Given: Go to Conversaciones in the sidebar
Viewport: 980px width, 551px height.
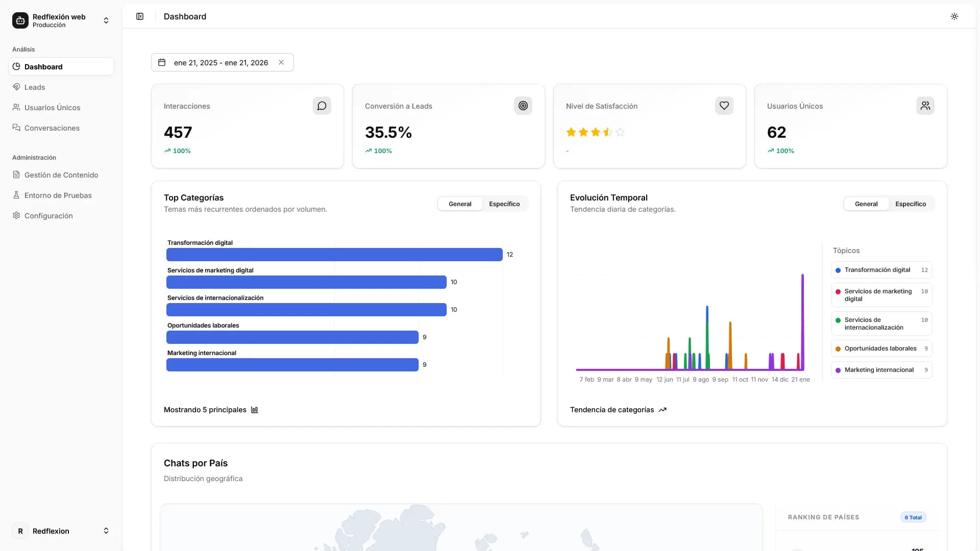Looking at the screenshot, I should click(x=52, y=128).
